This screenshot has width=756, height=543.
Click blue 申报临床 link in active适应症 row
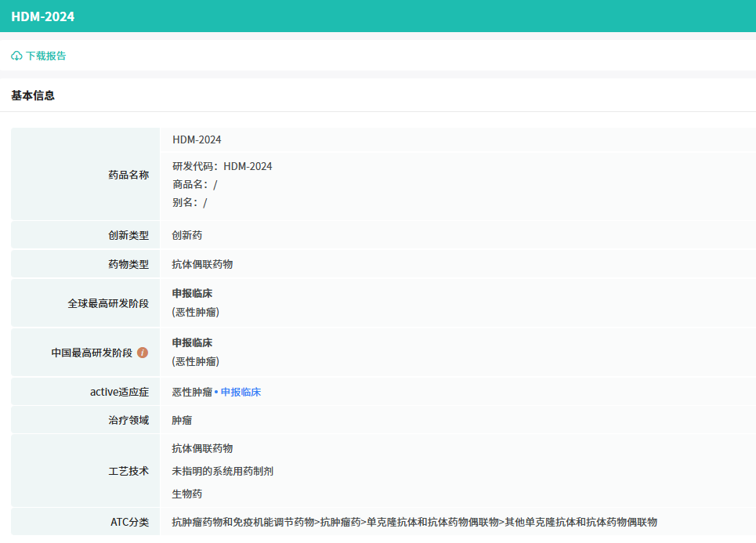(x=241, y=392)
